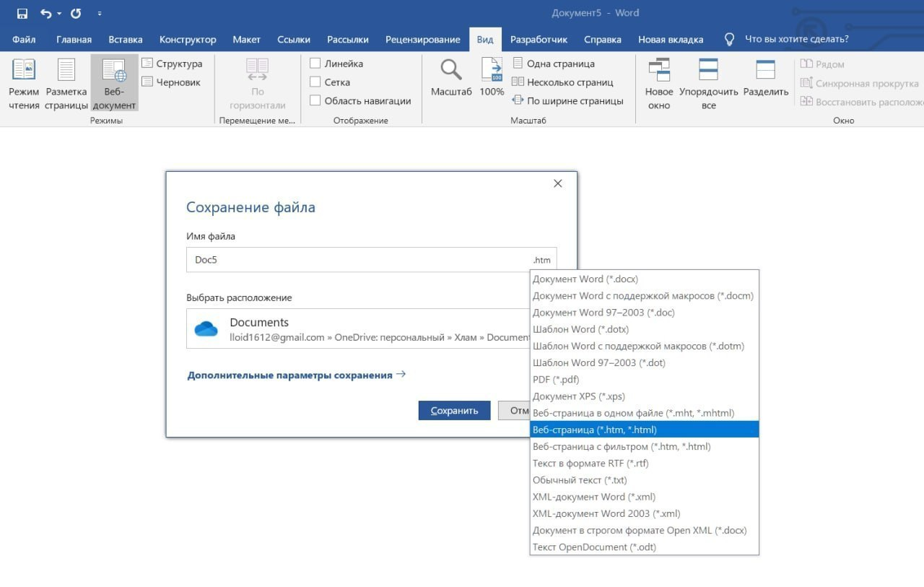Viewport: 924px width, 587px height.
Task: Select Текст в формате RTF (*.rtf)
Action: (x=644, y=463)
